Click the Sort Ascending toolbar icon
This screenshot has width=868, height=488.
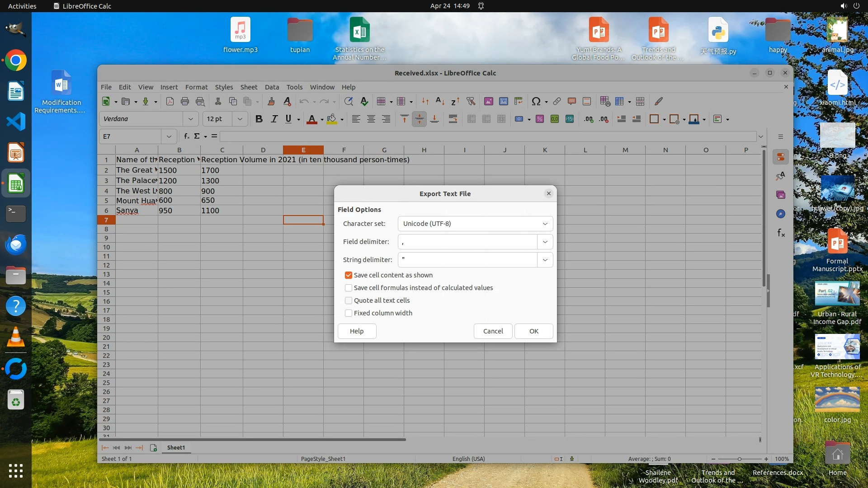click(x=440, y=102)
